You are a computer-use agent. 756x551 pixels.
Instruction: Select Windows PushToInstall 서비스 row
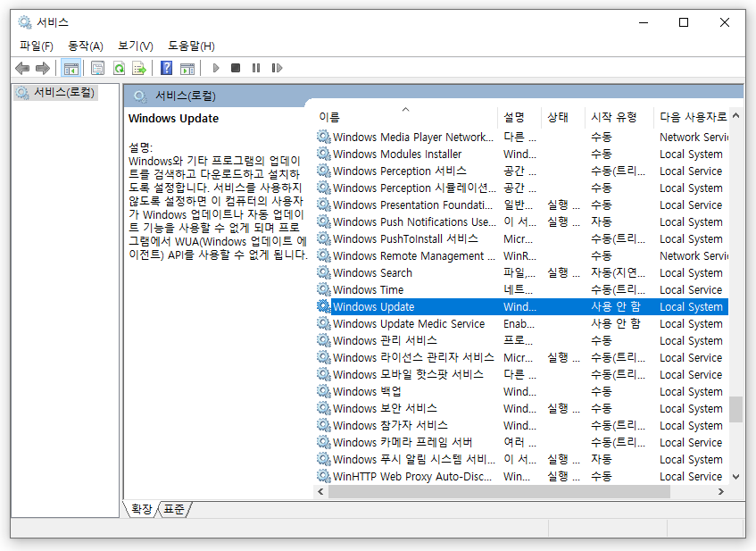[x=521, y=238]
